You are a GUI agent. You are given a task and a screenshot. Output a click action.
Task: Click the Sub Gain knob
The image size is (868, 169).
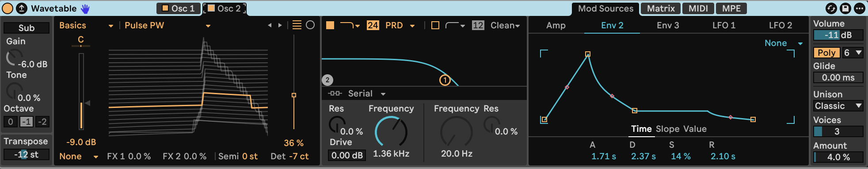click(x=14, y=58)
